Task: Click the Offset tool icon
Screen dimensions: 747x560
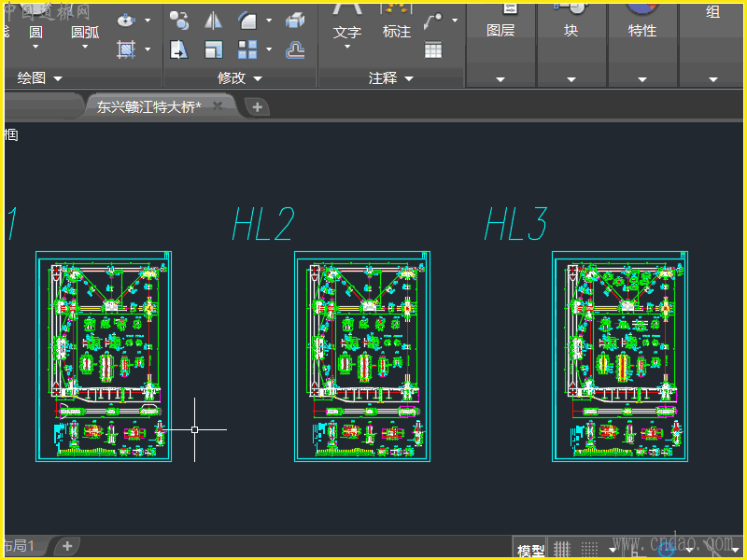Action: (295, 49)
